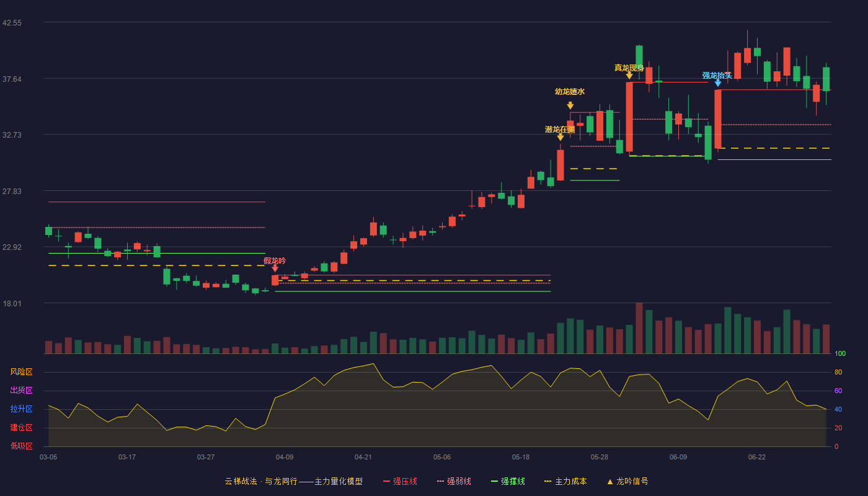Click the 风险区 zone label
The image size is (868, 496).
point(21,372)
